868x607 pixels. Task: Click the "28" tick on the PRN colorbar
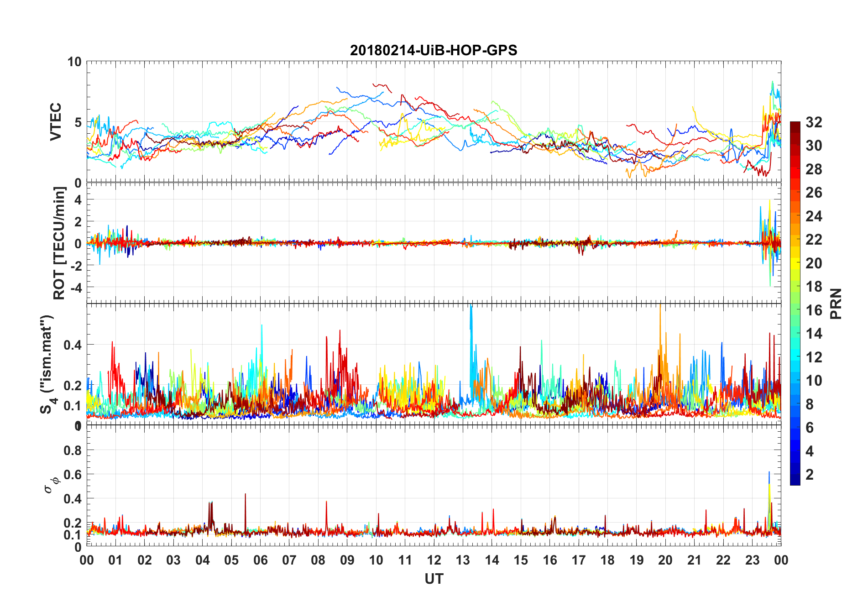[814, 169]
